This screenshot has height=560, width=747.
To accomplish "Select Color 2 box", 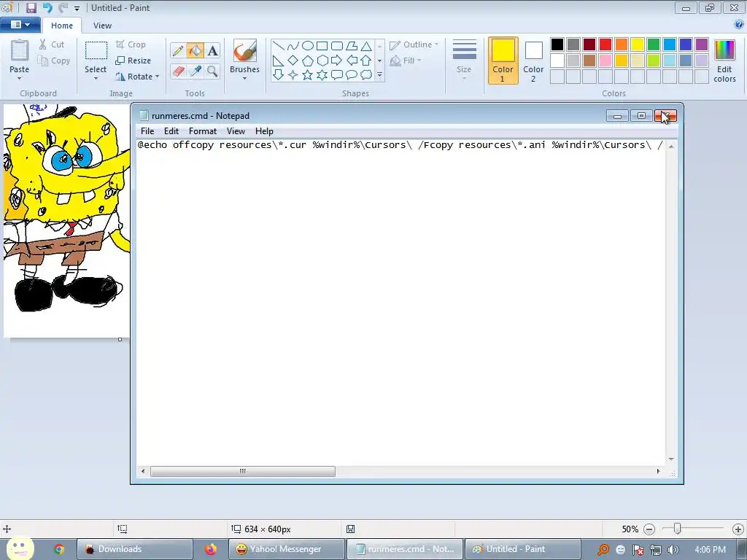I will pos(533,61).
